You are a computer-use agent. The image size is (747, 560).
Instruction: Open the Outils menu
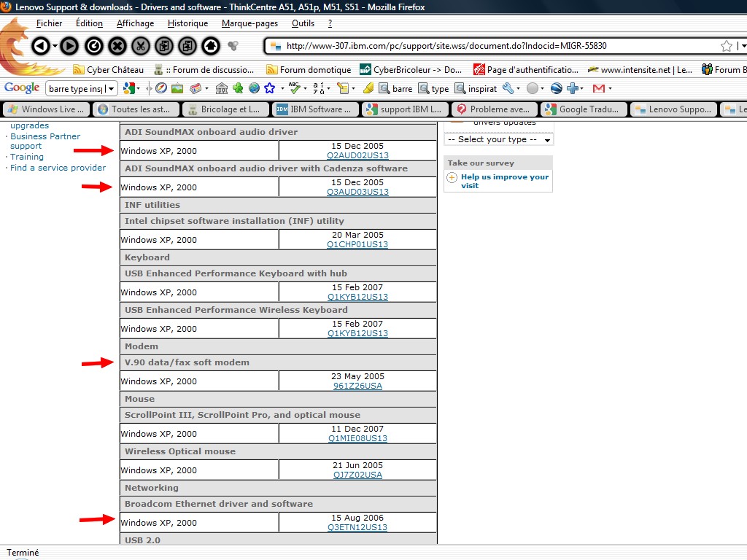point(303,23)
